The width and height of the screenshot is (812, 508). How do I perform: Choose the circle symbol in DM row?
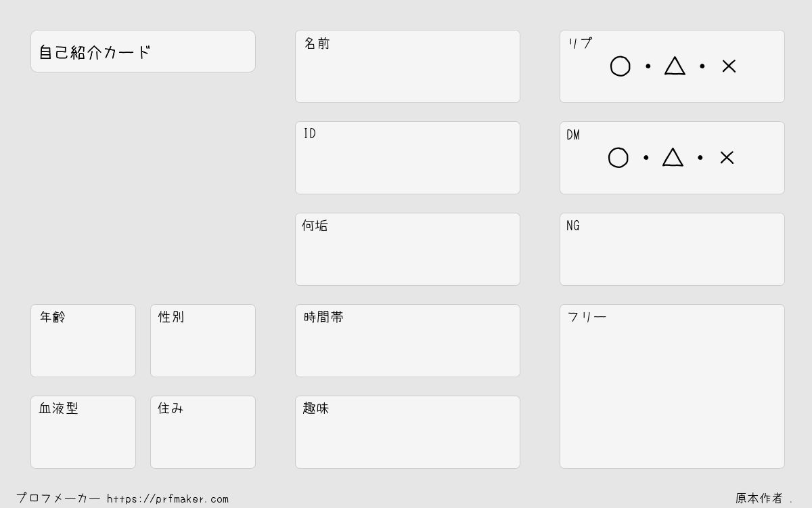(618, 158)
